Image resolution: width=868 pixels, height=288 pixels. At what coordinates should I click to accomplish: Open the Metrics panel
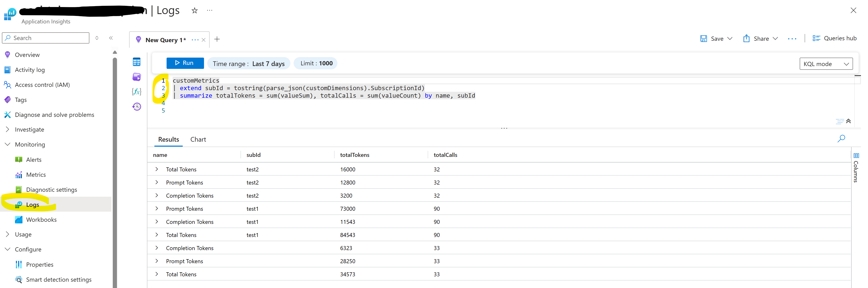pyautogui.click(x=36, y=174)
